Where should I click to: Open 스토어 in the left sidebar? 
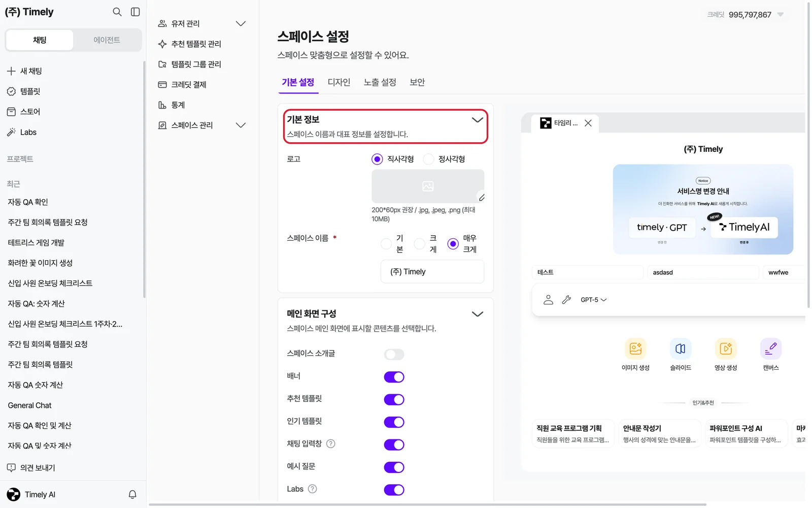pyautogui.click(x=30, y=112)
